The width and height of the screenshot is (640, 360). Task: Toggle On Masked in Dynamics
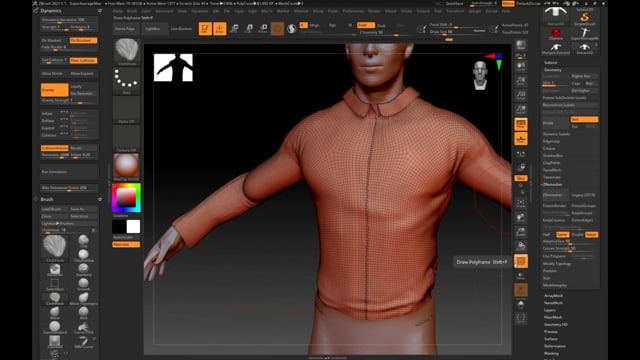55,40
